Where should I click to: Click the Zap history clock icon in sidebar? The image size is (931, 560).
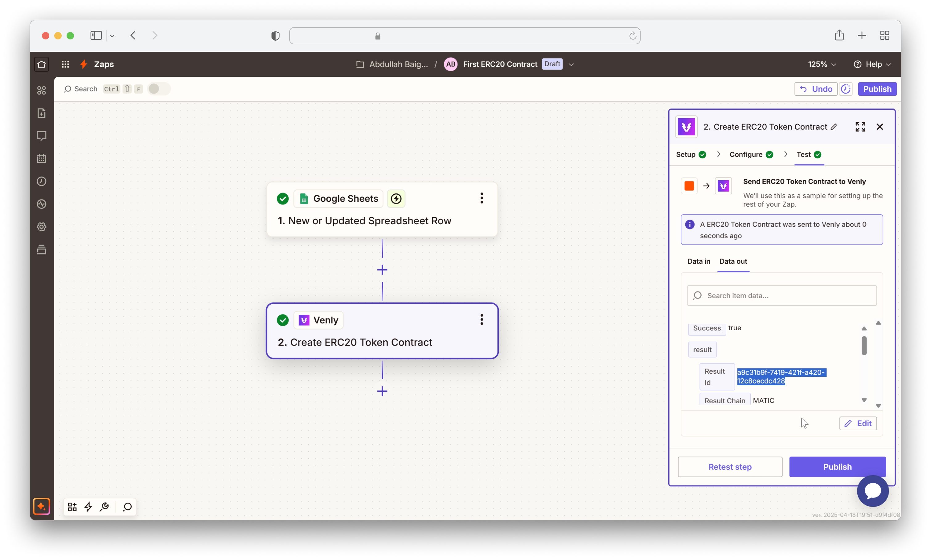[x=42, y=181]
